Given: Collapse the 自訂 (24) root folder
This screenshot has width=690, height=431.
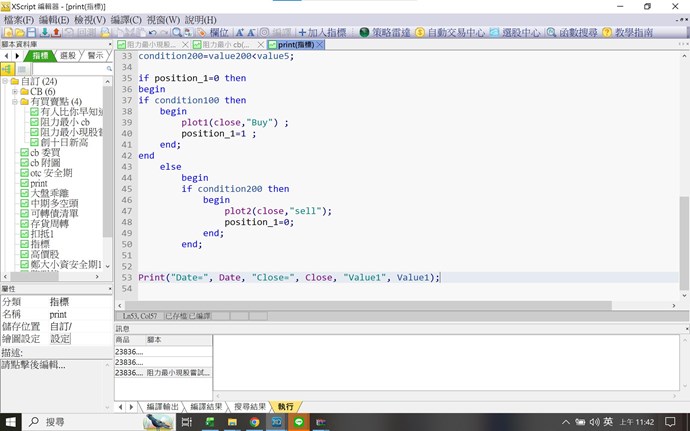Looking at the screenshot, I should click(4, 81).
